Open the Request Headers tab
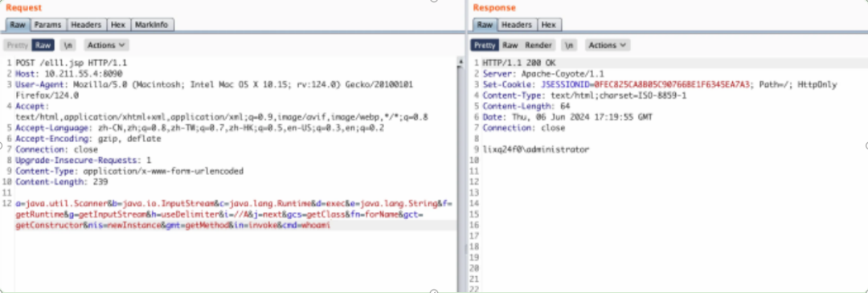 [x=86, y=25]
